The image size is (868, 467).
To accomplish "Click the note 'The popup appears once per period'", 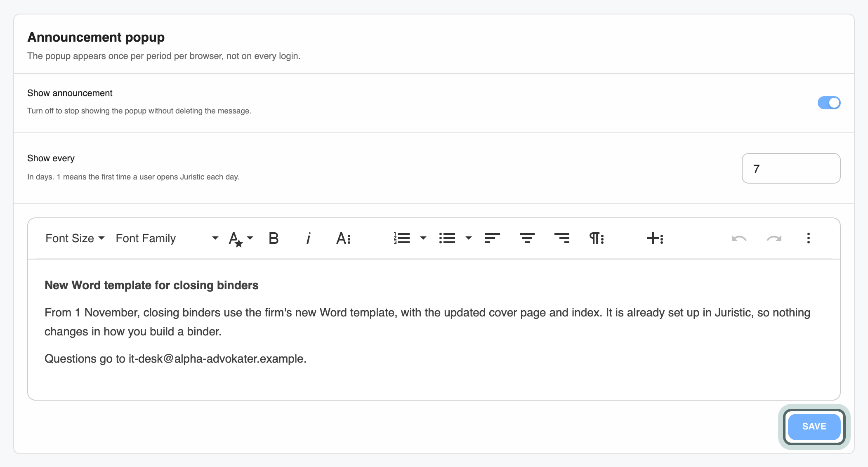I will click(164, 56).
